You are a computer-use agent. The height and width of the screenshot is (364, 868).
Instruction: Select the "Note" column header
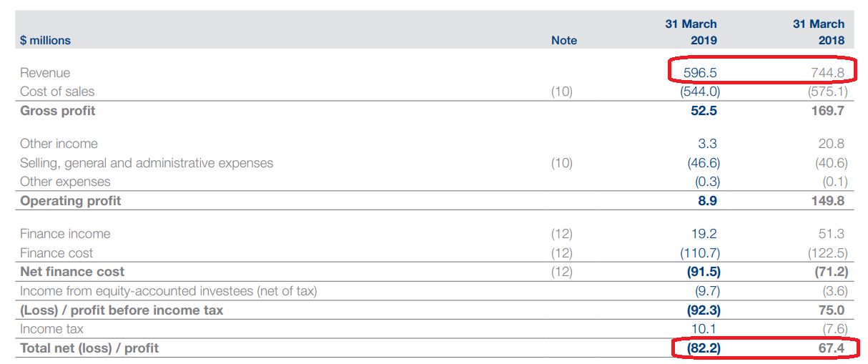563,41
